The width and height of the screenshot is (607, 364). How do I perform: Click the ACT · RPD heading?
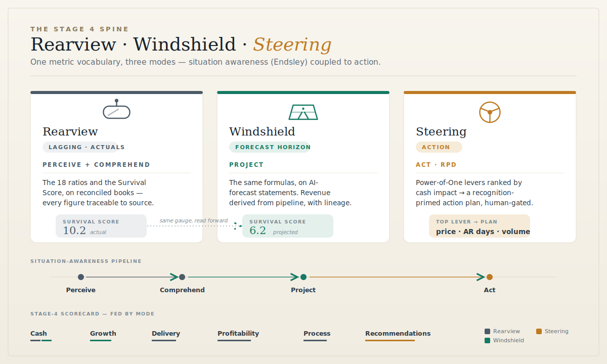pyautogui.click(x=436, y=165)
